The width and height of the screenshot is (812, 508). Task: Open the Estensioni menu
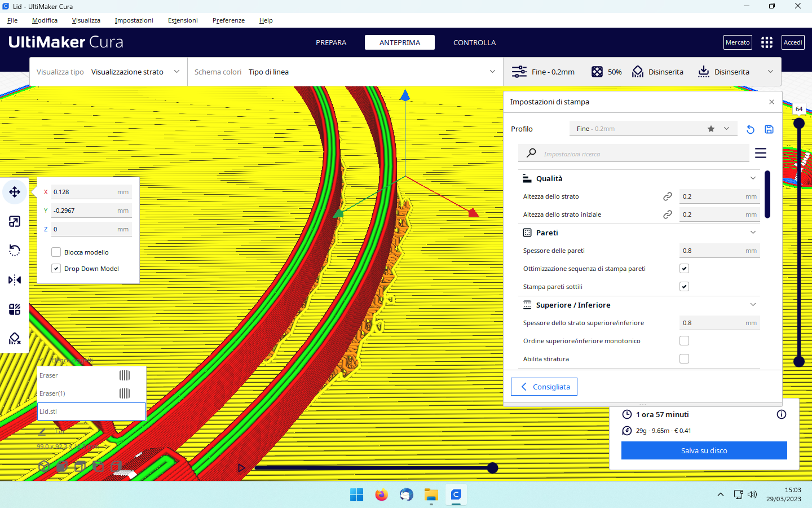[x=183, y=20]
